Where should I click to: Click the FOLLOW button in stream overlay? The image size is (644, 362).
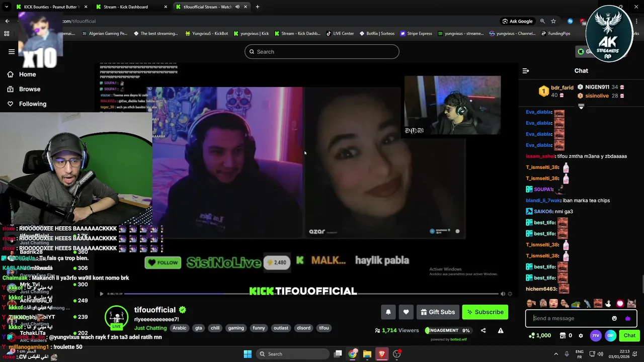tap(163, 262)
